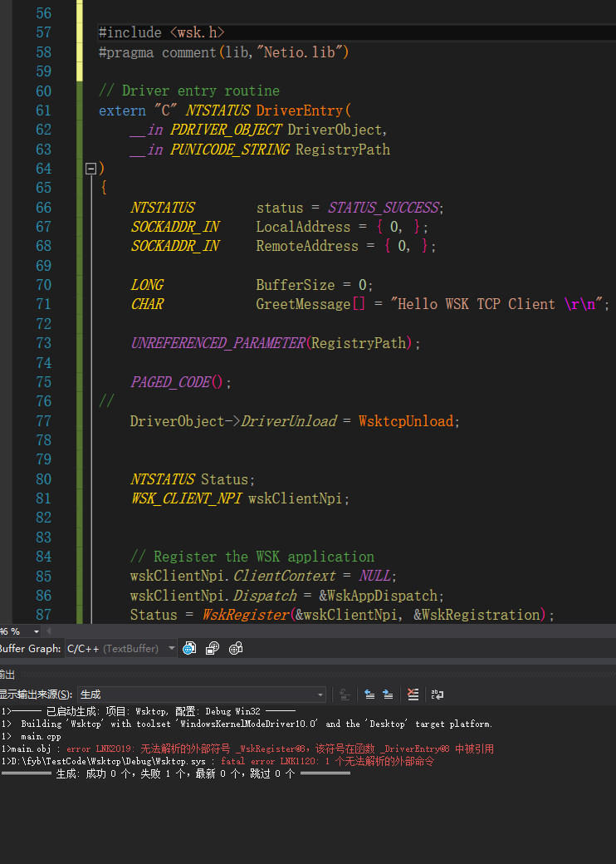The width and height of the screenshot is (616, 864).
Task: Click the first Buffer Graph globe icon
Action: pyautogui.click(x=189, y=649)
